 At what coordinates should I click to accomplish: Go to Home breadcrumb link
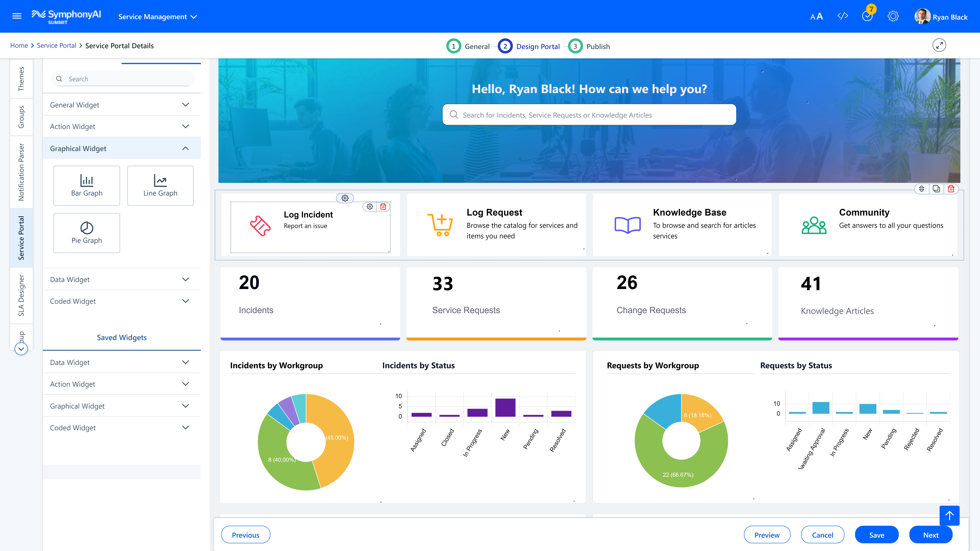tap(19, 46)
